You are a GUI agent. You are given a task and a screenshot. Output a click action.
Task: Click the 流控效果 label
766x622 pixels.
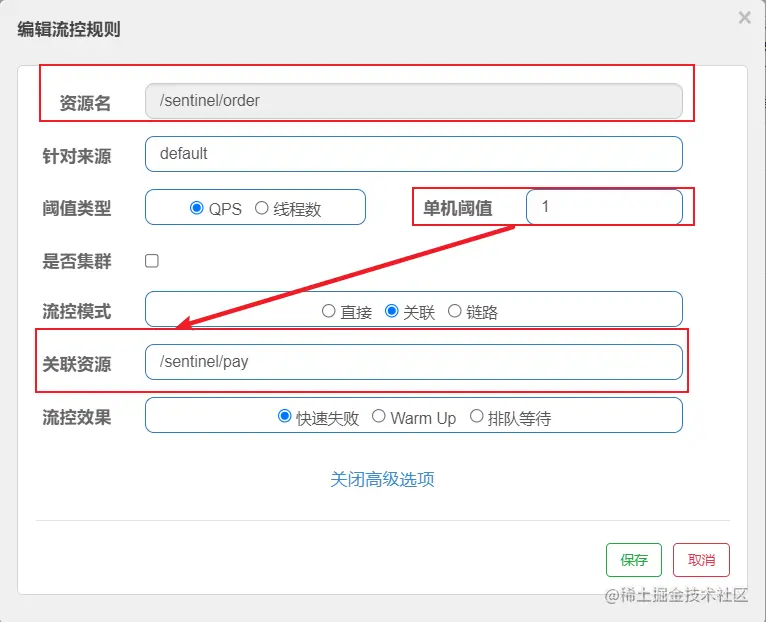tap(77, 418)
